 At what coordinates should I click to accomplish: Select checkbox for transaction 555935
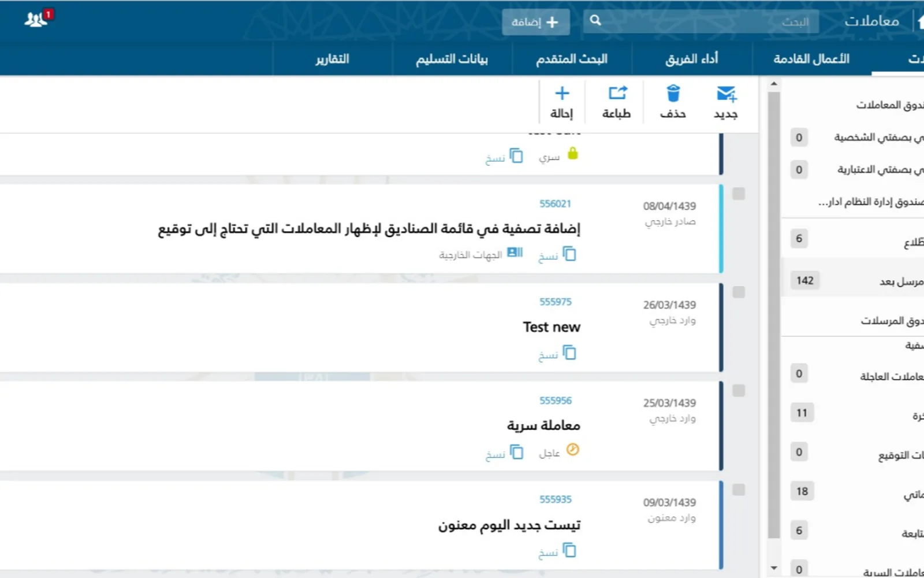[x=739, y=490]
